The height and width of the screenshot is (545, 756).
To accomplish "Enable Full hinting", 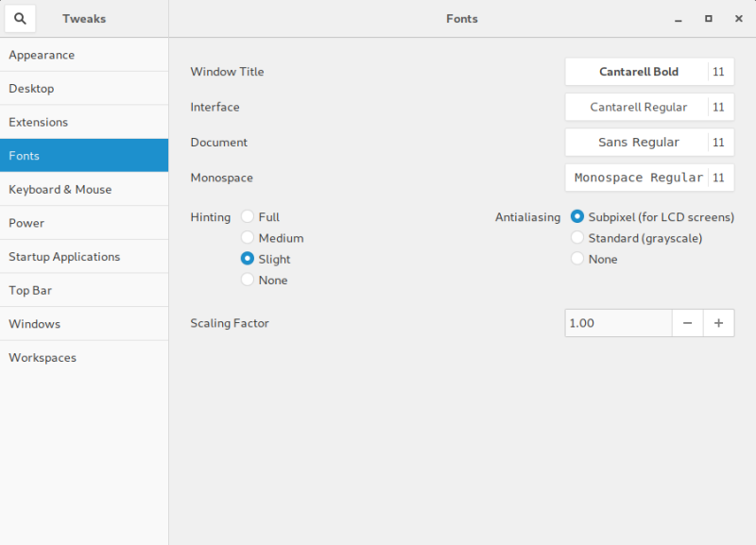I will pyautogui.click(x=248, y=216).
